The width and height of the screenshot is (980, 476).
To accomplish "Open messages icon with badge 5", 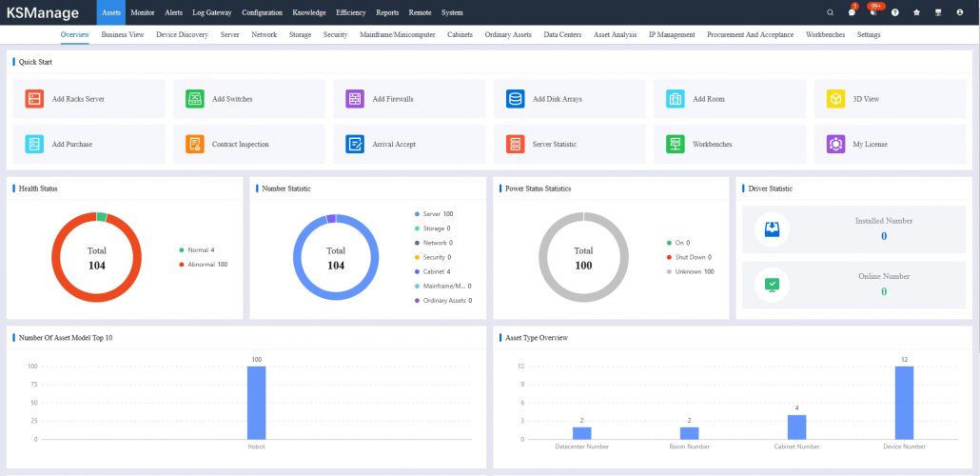I will coord(852,12).
